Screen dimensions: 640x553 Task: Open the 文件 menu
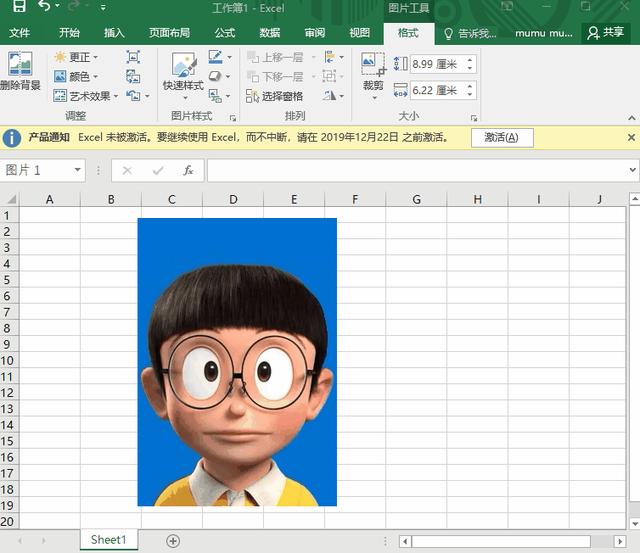point(19,33)
